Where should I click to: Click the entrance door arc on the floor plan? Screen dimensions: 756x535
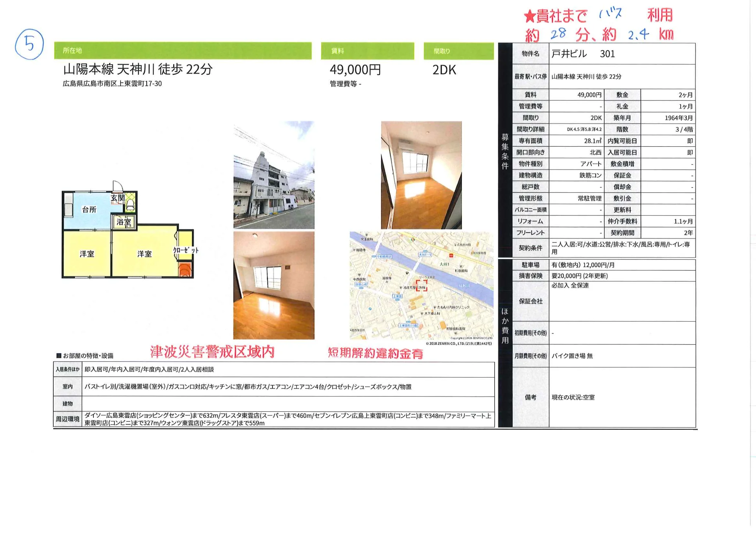click(117, 185)
